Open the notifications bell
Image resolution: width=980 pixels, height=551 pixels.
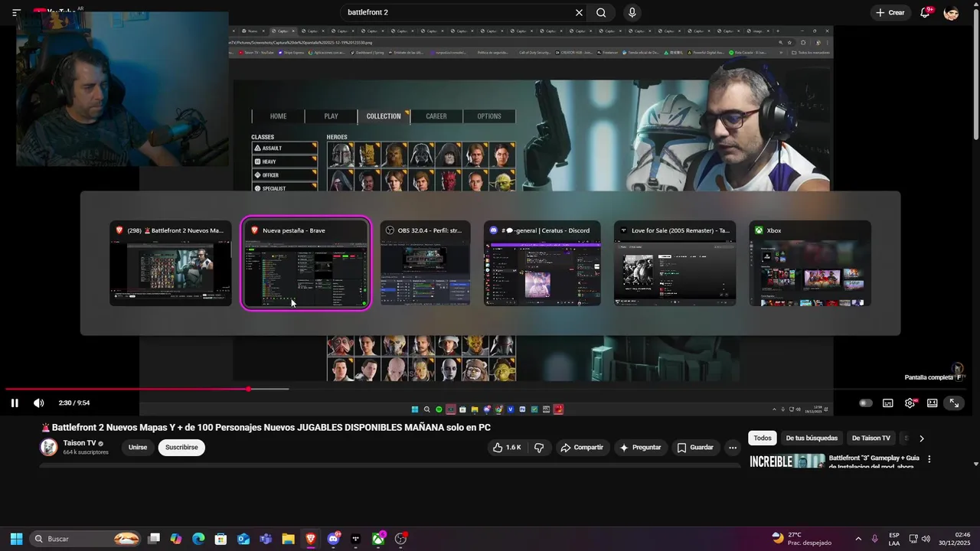[925, 12]
